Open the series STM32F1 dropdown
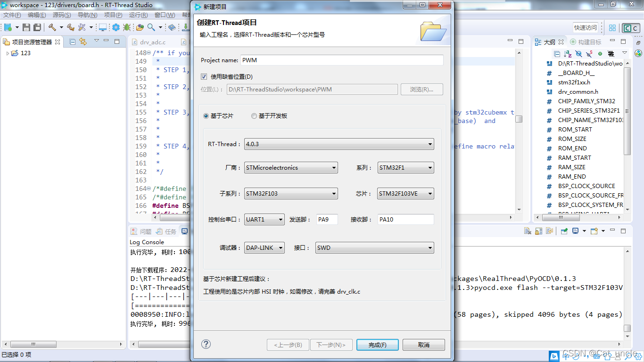Viewport: 644px width, 362px height. click(x=406, y=168)
